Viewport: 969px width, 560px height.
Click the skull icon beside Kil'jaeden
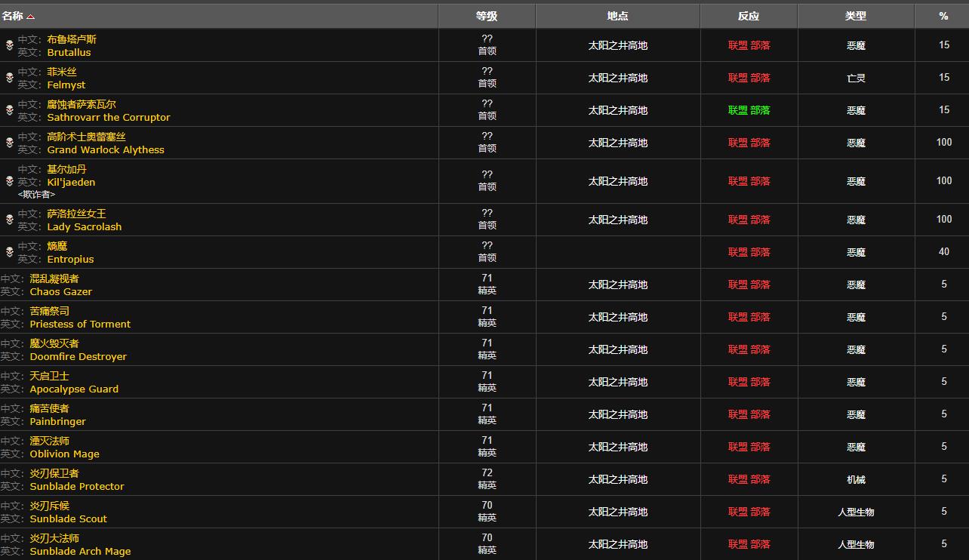click(9, 181)
